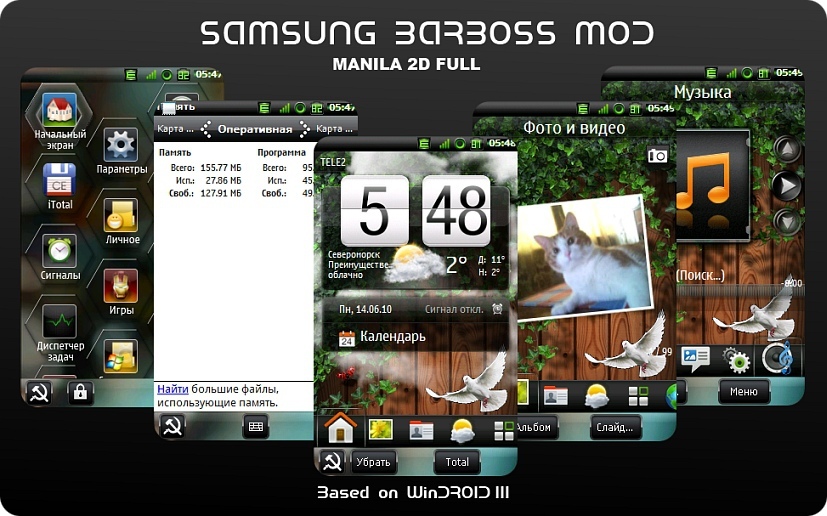Select programs grid tab on Фото и видео screen

pos(638,396)
